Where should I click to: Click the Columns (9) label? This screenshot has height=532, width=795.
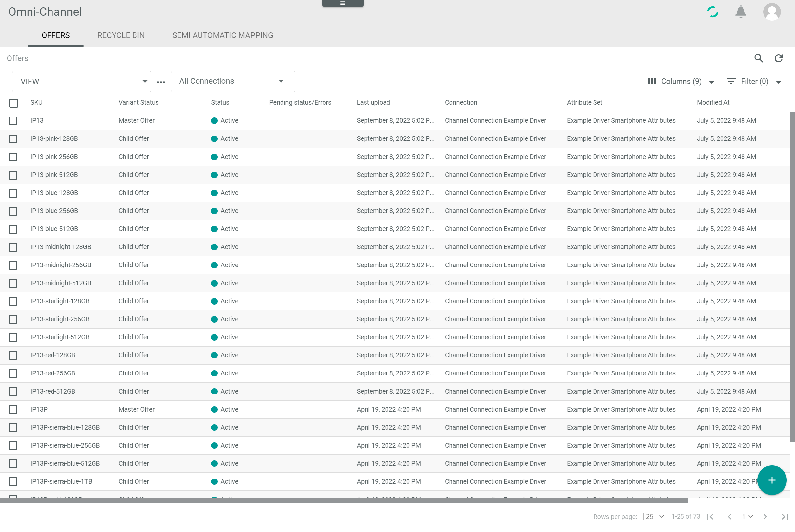[x=681, y=81]
